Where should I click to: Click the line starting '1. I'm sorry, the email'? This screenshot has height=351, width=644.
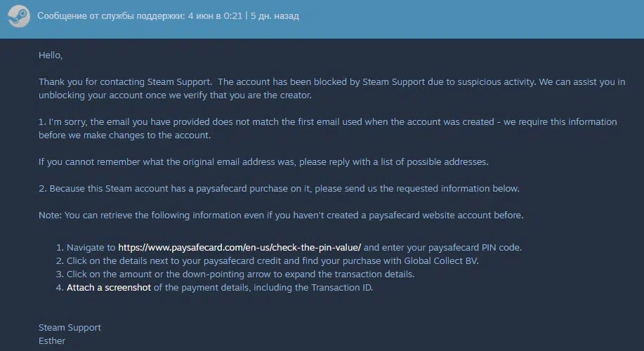point(328,122)
